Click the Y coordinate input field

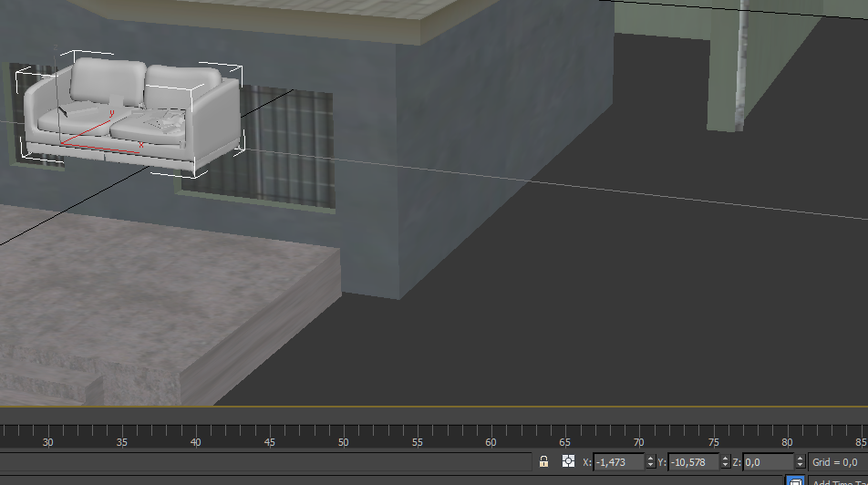pyautogui.click(x=693, y=462)
